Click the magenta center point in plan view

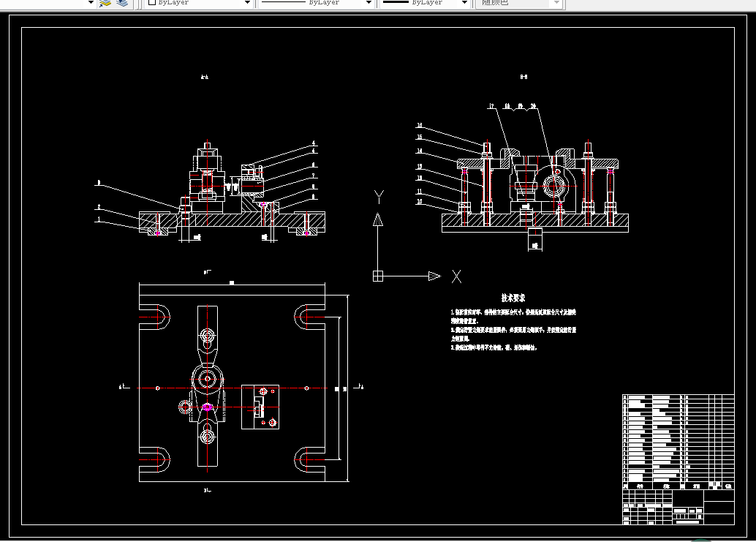[x=208, y=407]
